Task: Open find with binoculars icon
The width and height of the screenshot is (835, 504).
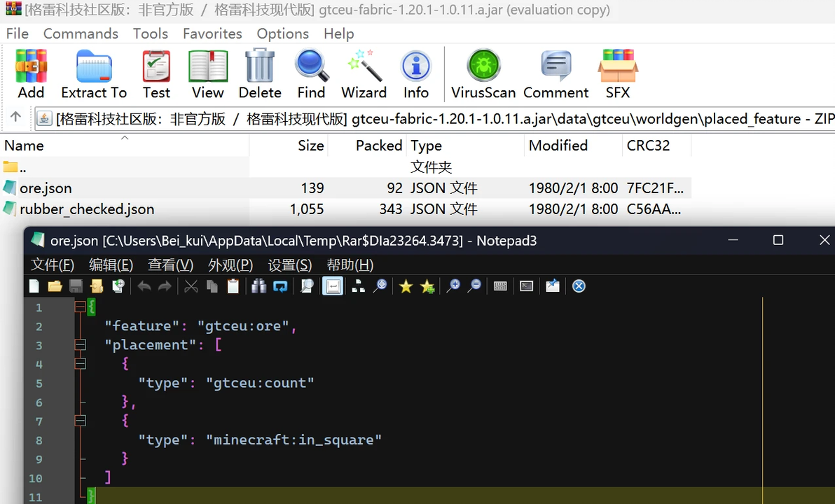Action: [258, 286]
